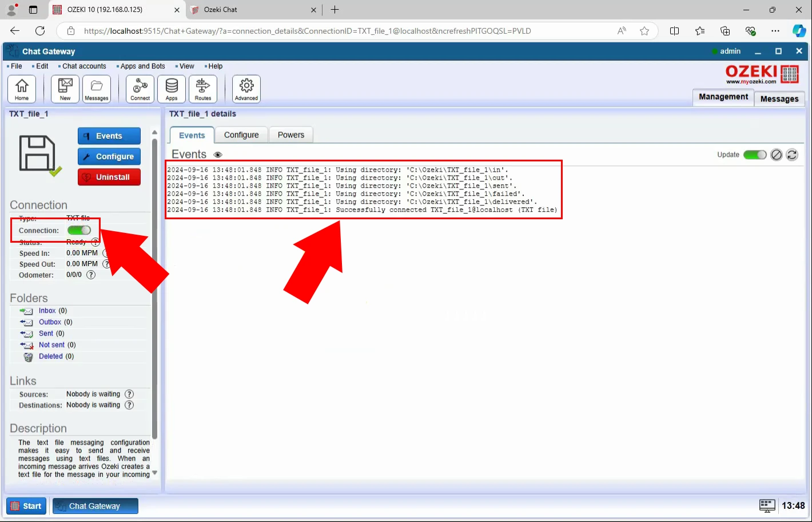Click the help icon next to Destinations
This screenshot has height=522, width=812.
[129, 405]
